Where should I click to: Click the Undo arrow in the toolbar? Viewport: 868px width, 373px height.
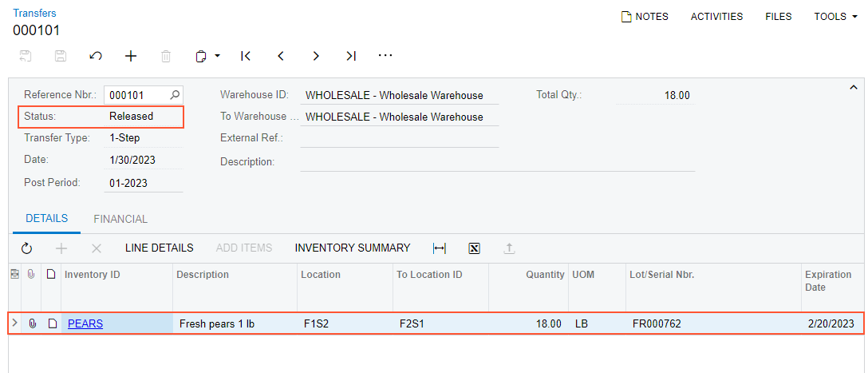click(x=96, y=56)
